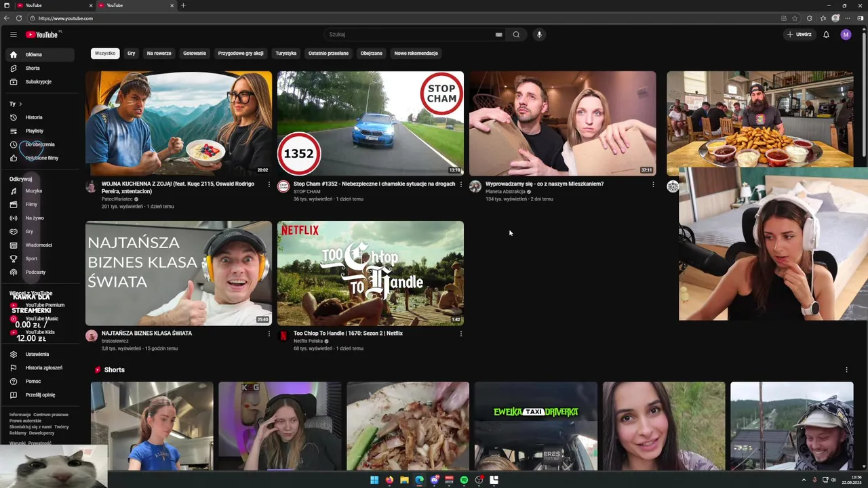This screenshot has width=868, height=488.
Task: Open the hamburger guide menu
Action: 13,35
